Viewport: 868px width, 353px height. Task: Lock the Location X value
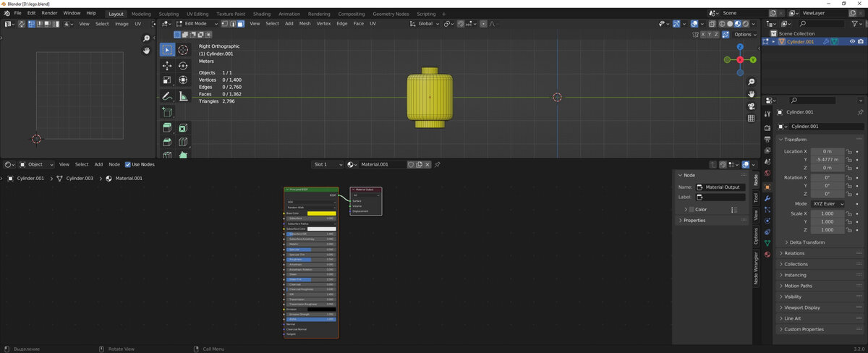tap(849, 151)
